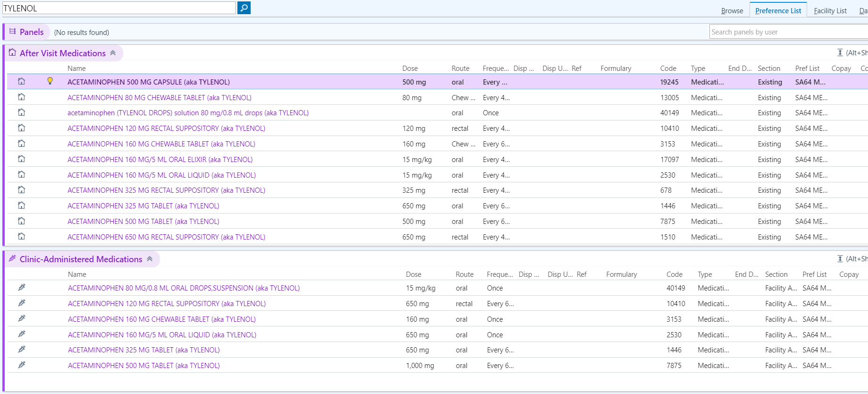Click house icon for after-visit 160 mg/5 mL oral liquid
The image size is (868, 394).
click(21, 175)
